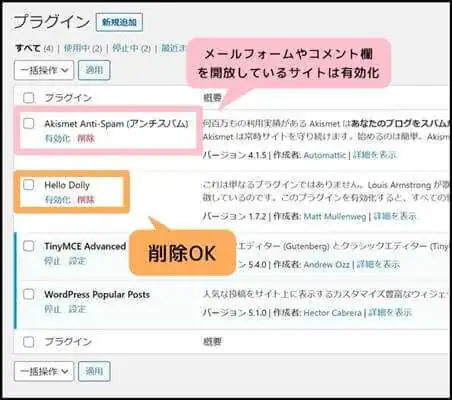Check the Hello Dolly checkbox
The image size is (452, 400).
pos(29,185)
